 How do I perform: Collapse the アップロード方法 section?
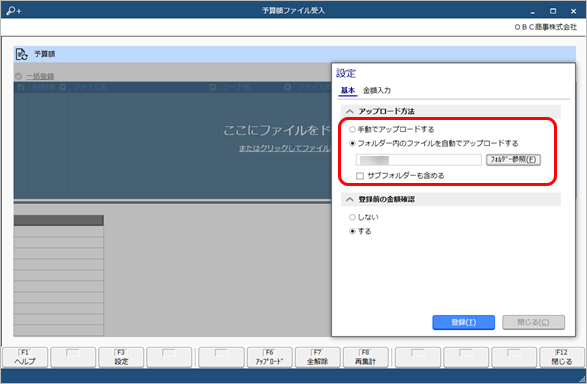coord(350,112)
